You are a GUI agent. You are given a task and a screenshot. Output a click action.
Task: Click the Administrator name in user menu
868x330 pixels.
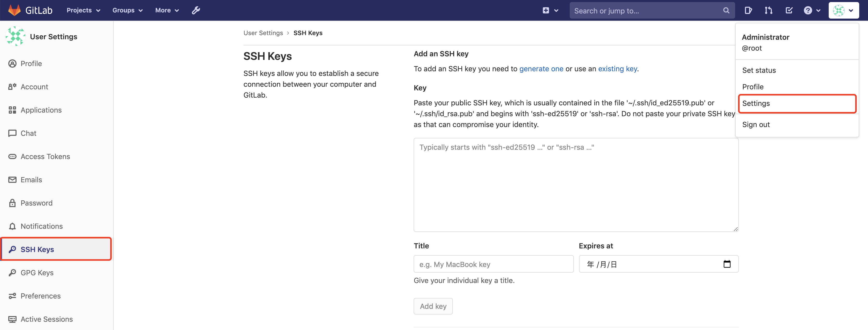(x=765, y=37)
